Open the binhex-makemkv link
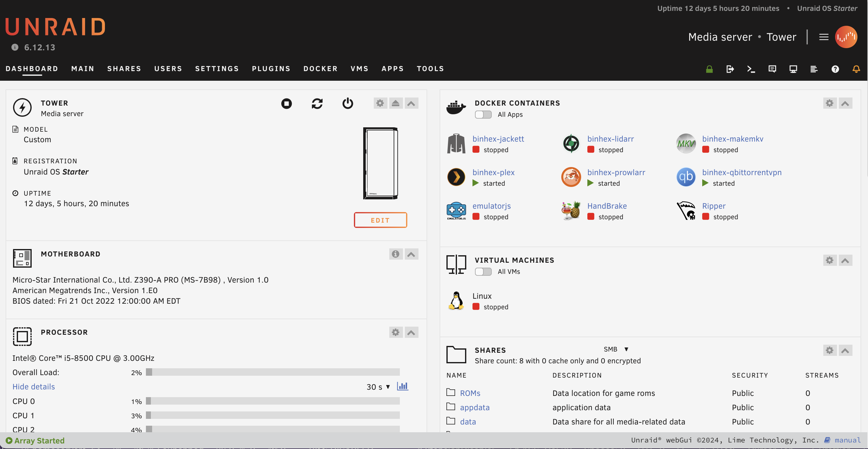The image size is (868, 449). [x=733, y=139]
